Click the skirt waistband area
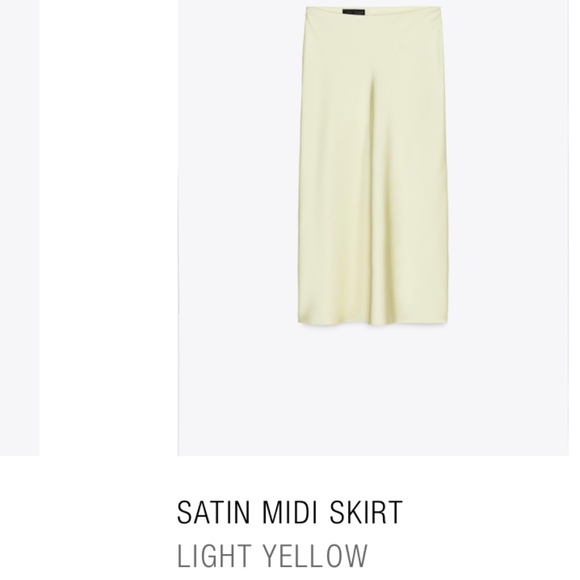Image resolution: width=580 pixels, height=580 pixels. click(373, 13)
